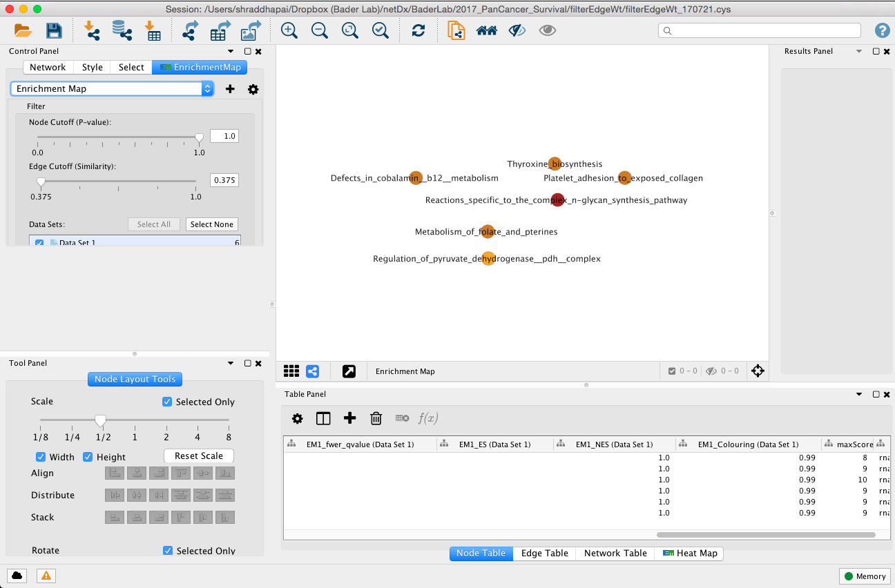Uncheck Selected Only next to Scale
The width and height of the screenshot is (895, 588).
167,402
